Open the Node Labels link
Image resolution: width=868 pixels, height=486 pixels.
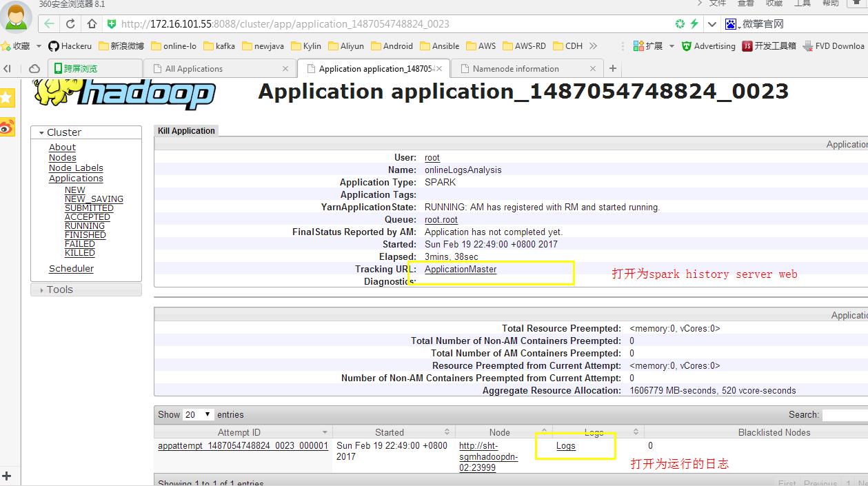point(76,168)
